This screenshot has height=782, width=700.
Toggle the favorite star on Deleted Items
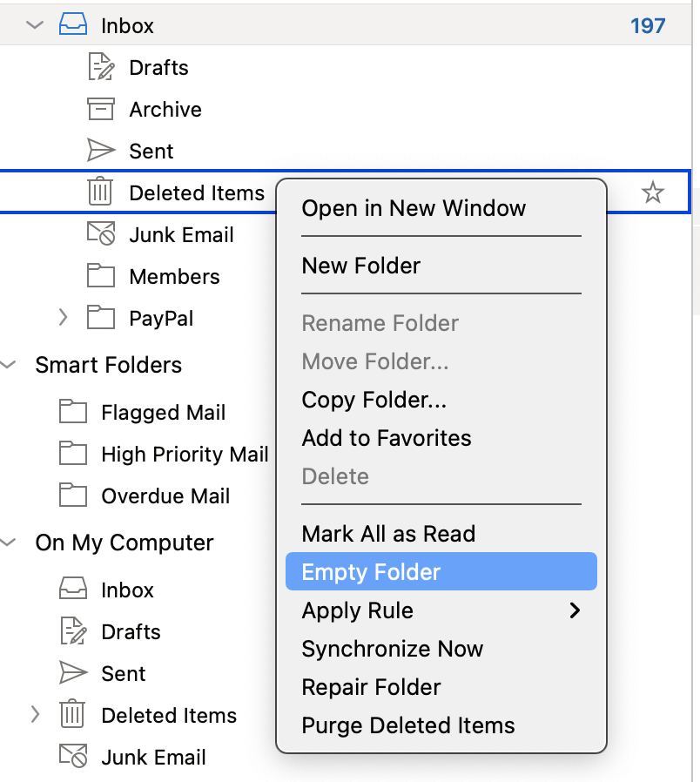(653, 192)
